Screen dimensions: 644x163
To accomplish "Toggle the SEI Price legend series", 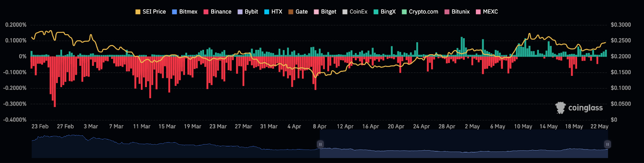I will point(151,12).
